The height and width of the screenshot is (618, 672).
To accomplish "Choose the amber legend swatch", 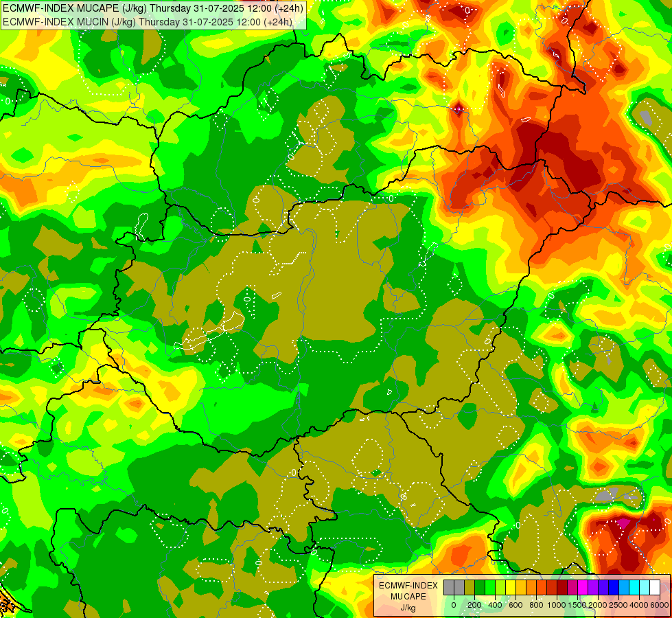I will (x=521, y=587).
